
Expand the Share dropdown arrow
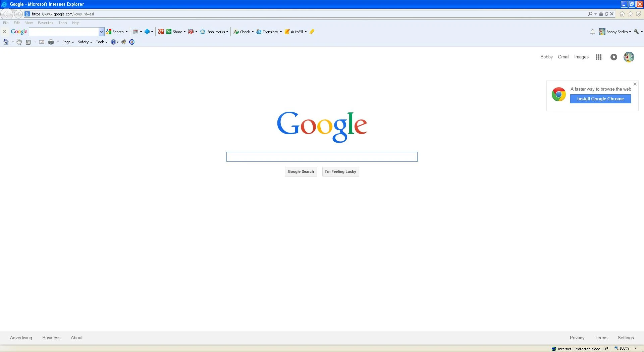tap(184, 32)
